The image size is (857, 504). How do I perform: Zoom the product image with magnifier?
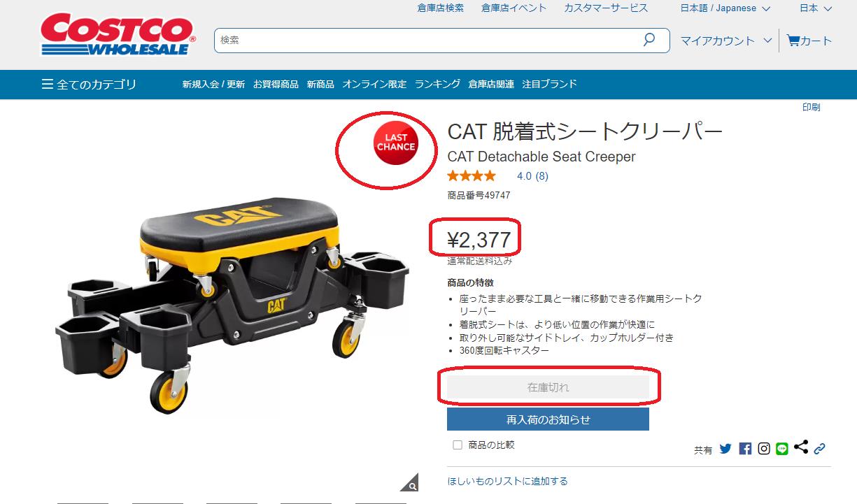click(410, 483)
